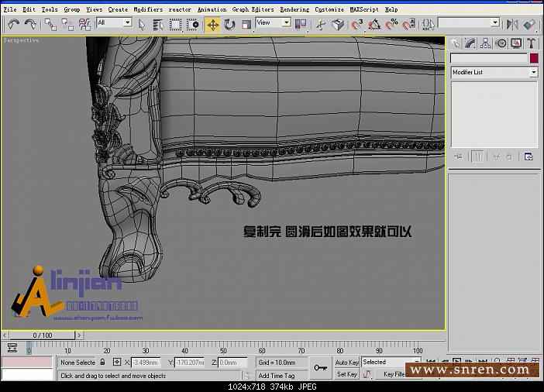Open the Modifiers menu
The image size is (544, 392).
pos(148,9)
